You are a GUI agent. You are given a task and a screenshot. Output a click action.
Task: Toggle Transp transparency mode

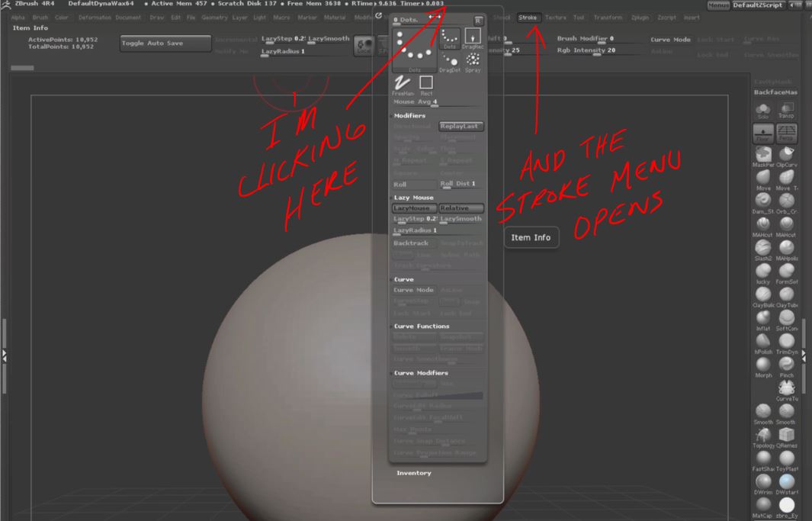(787, 110)
